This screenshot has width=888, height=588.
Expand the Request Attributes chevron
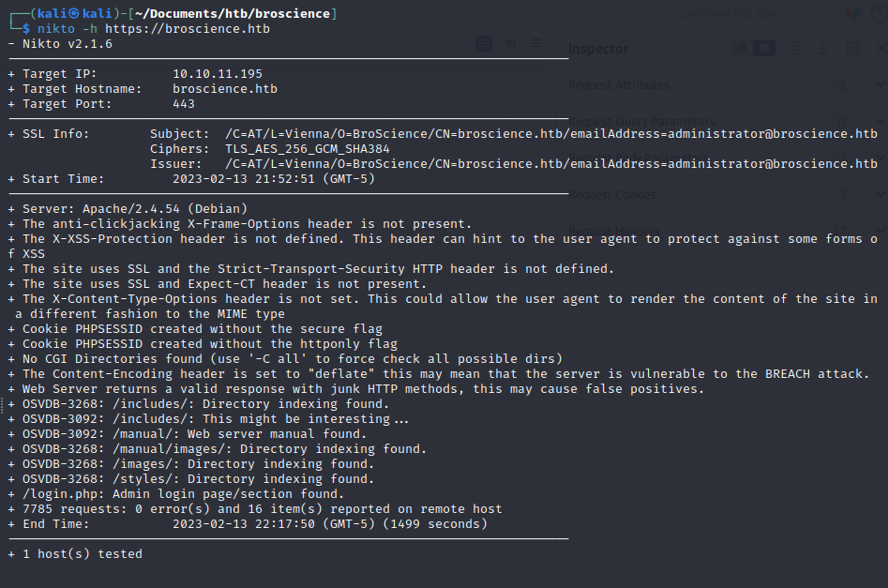(880, 84)
